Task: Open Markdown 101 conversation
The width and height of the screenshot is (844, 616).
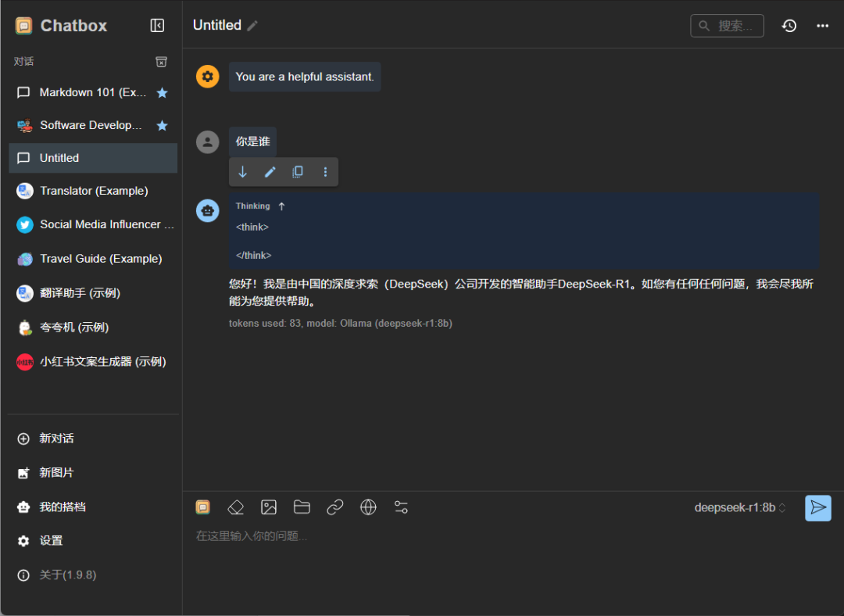Action: tap(93, 92)
